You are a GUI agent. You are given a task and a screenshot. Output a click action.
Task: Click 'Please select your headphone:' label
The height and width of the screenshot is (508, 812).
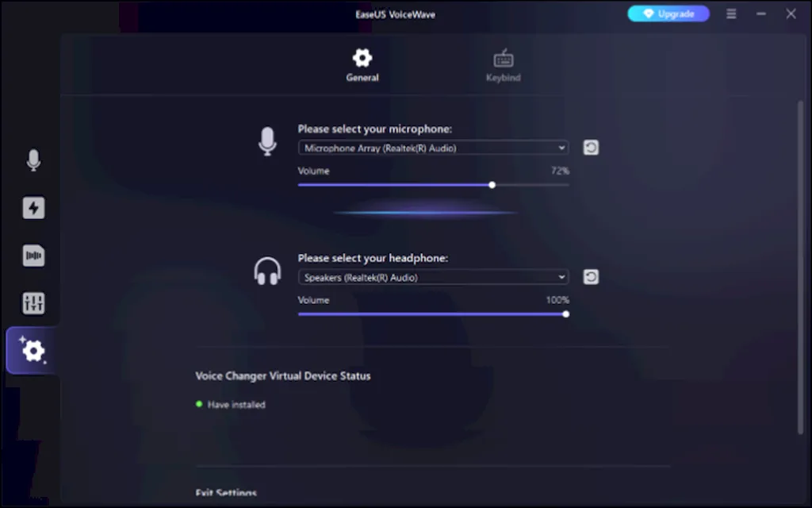click(x=373, y=258)
